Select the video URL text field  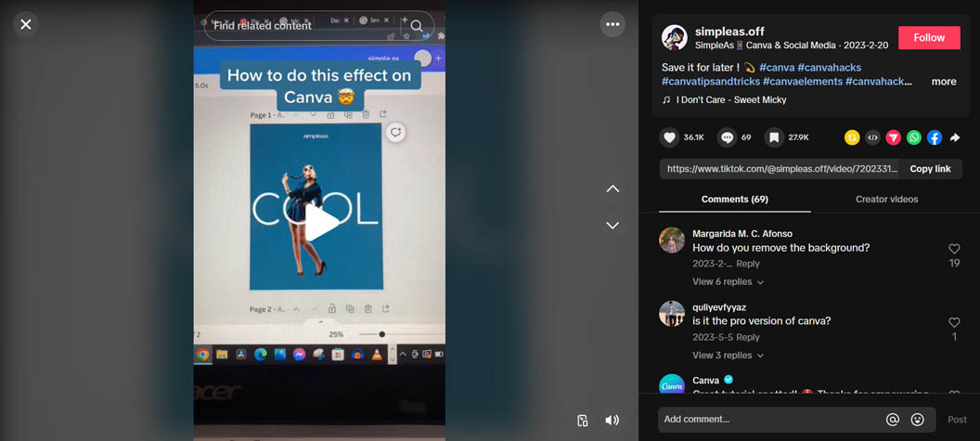coord(780,169)
